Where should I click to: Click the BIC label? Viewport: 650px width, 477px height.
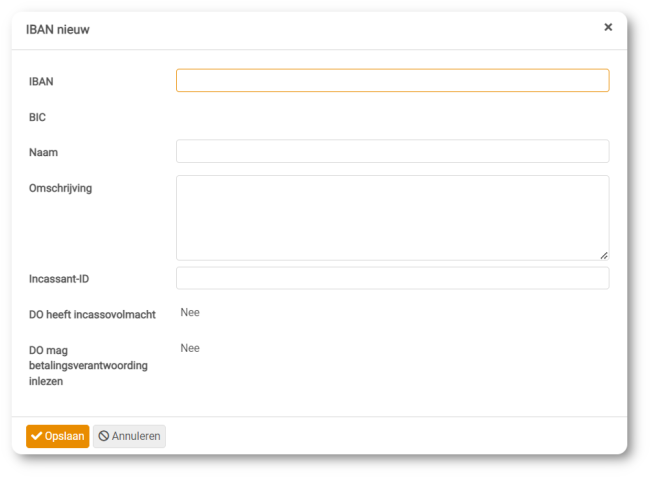pyautogui.click(x=37, y=117)
